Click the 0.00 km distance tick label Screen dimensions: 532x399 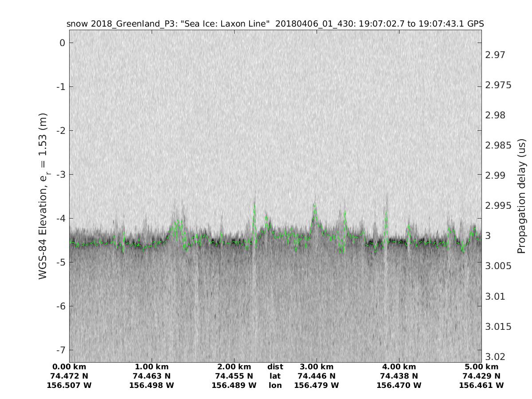(69, 367)
